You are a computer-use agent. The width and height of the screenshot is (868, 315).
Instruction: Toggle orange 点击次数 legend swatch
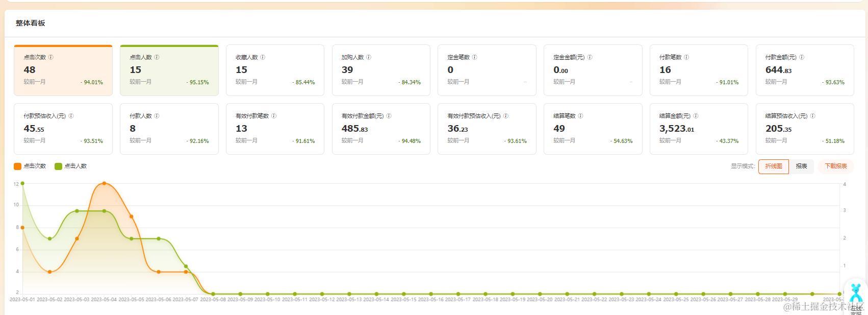pos(18,166)
